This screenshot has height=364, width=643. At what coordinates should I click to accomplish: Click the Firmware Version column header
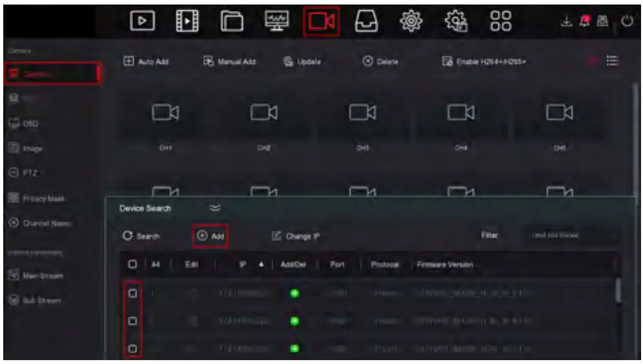point(445,265)
